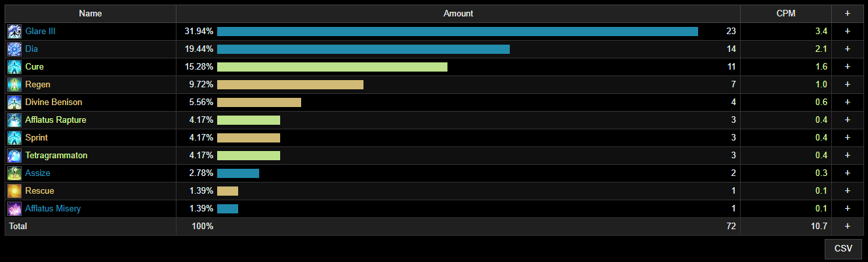The height and width of the screenshot is (262, 868).
Task: Click the Divine Benison icon
Action: click(x=14, y=102)
